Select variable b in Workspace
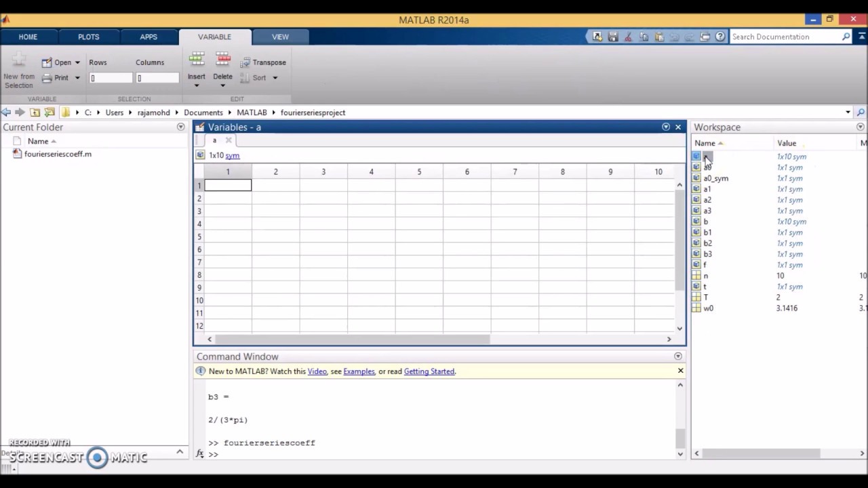This screenshot has height=488, width=868. pyautogui.click(x=706, y=222)
